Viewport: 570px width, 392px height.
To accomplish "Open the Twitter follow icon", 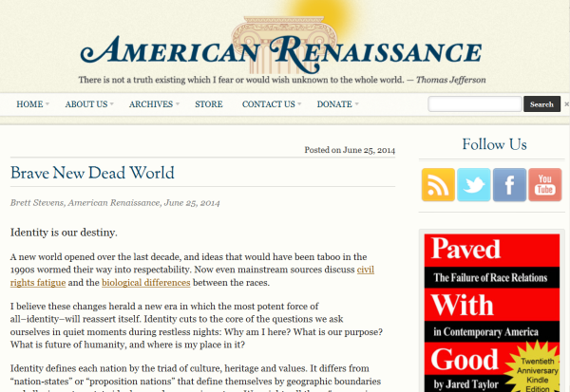I will tap(473, 184).
